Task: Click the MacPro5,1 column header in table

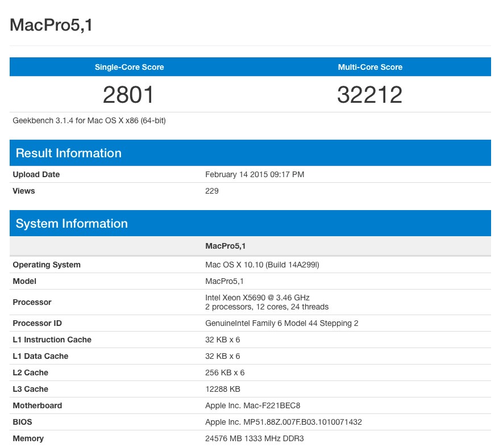Action: (x=226, y=246)
